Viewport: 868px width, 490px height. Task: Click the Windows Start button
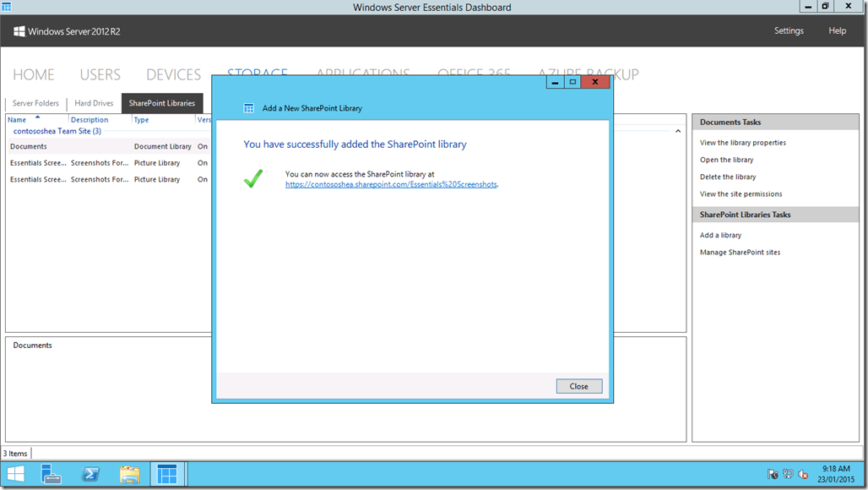point(16,474)
